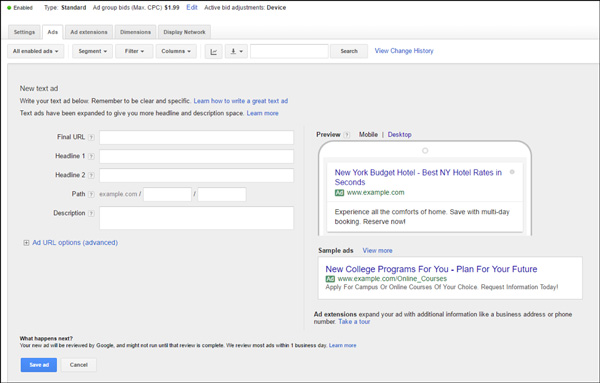600x383 pixels.
Task: Click the New York Budget Hotel preview headline
Action: (418, 178)
